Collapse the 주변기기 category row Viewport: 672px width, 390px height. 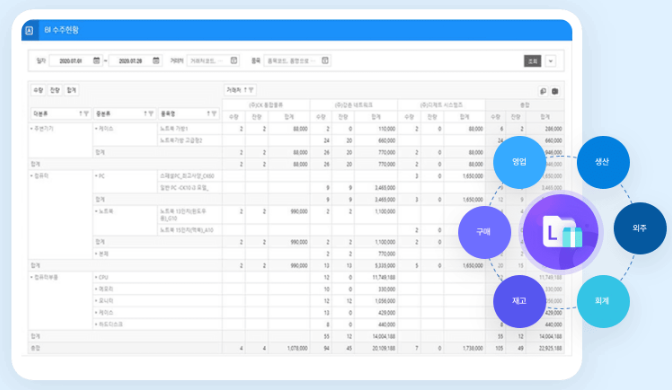coord(32,129)
